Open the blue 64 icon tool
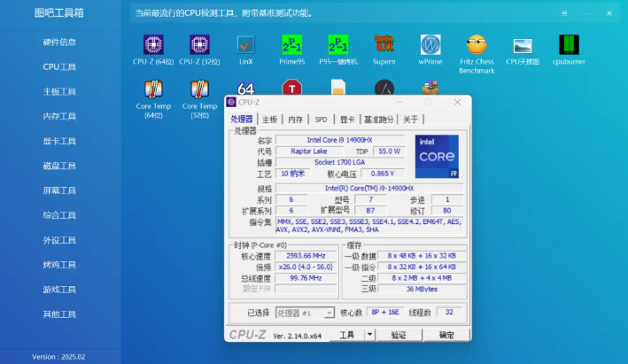 (245, 88)
